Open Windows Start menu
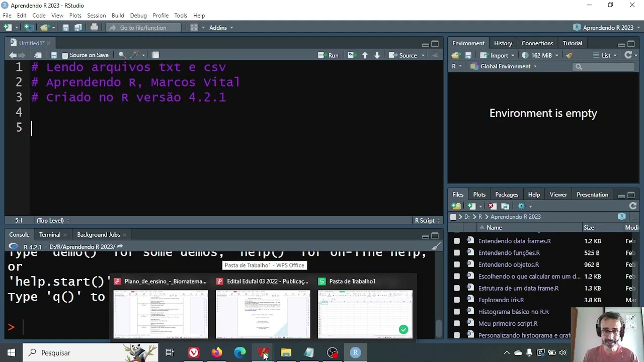Screen dimensions: 644x362 tap(11, 353)
